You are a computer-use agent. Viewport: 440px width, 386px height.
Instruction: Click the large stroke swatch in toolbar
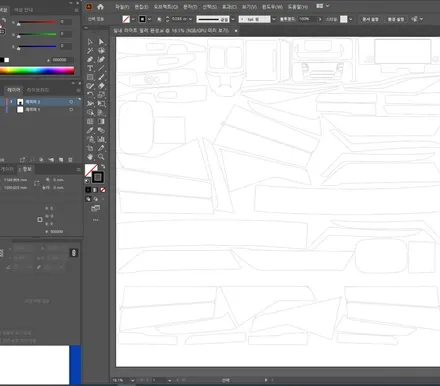(98, 177)
